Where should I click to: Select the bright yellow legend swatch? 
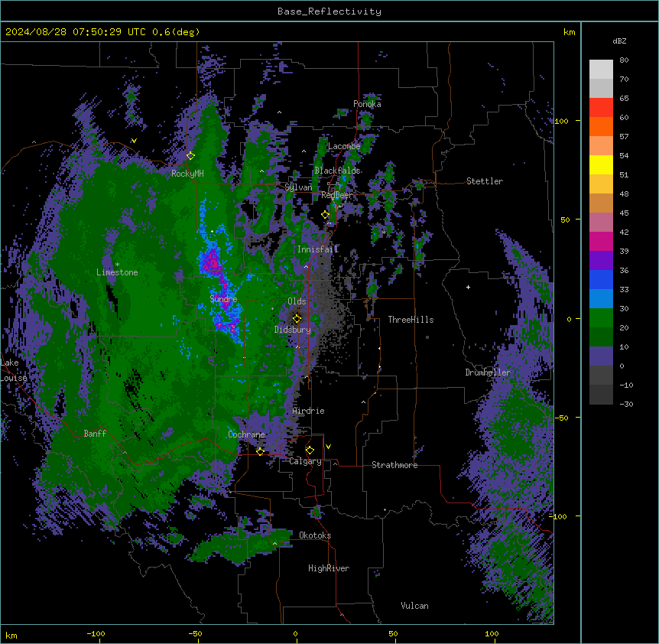click(601, 164)
